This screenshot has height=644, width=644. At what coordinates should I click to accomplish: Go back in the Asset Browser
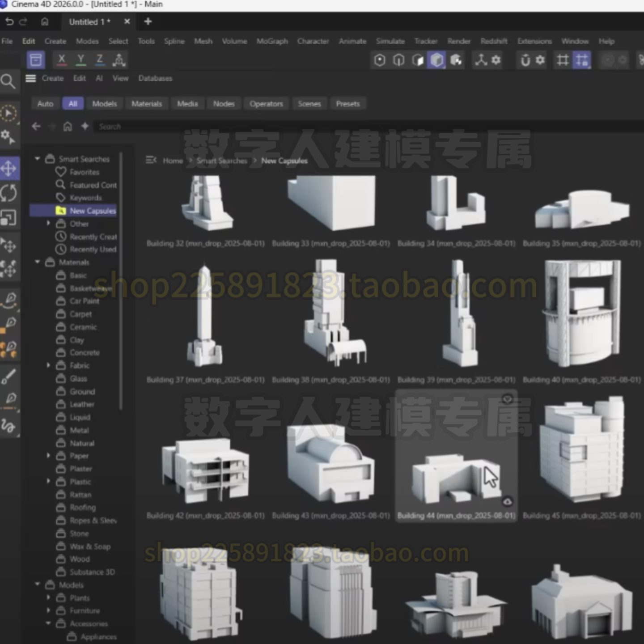pos(36,127)
